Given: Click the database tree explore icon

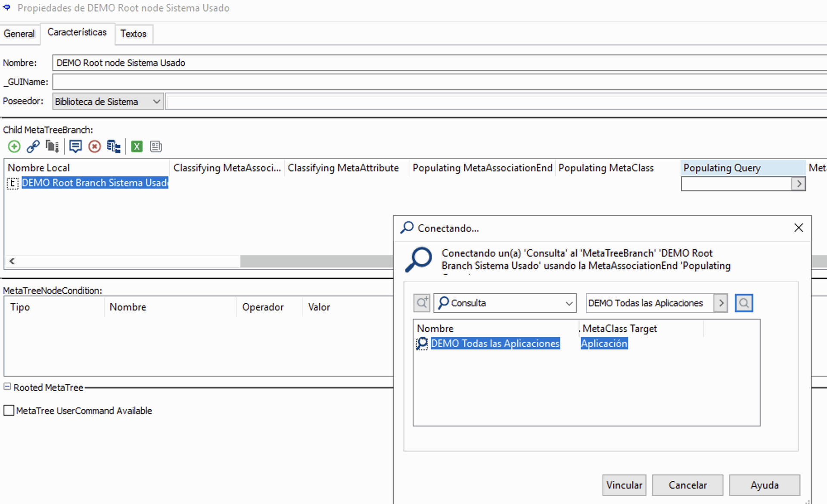Looking at the screenshot, I should pyautogui.click(x=114, y=146).
